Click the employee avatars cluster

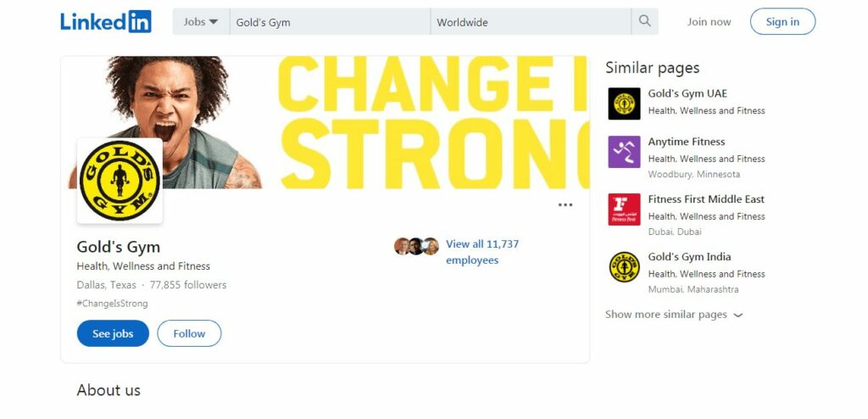(416, 246)
